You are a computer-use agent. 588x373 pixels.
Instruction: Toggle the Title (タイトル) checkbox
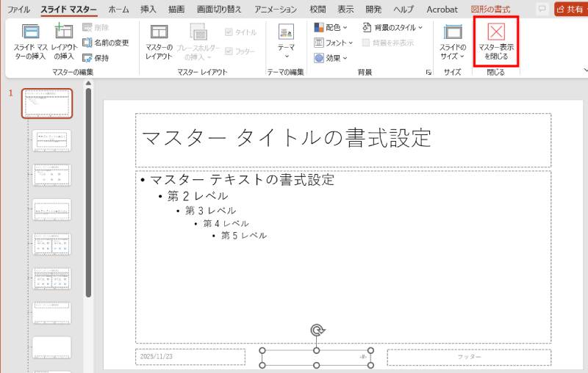tap(241, 32)
